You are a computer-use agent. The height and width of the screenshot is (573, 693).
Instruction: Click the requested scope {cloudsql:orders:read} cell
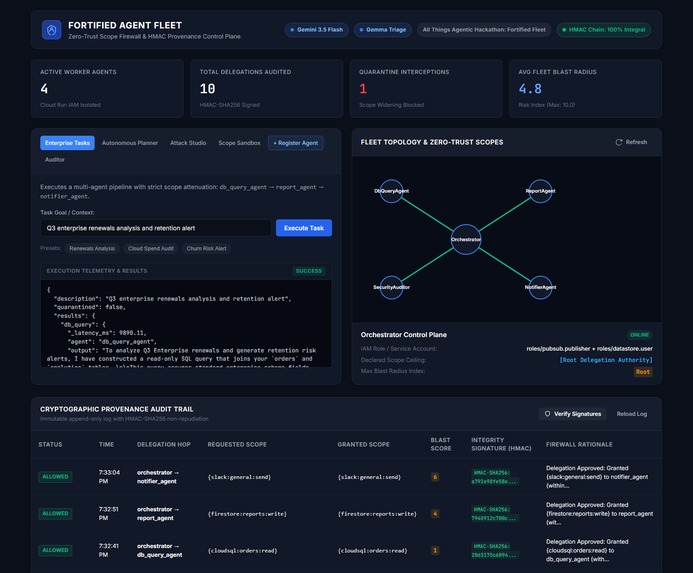[x=242, y=550]
